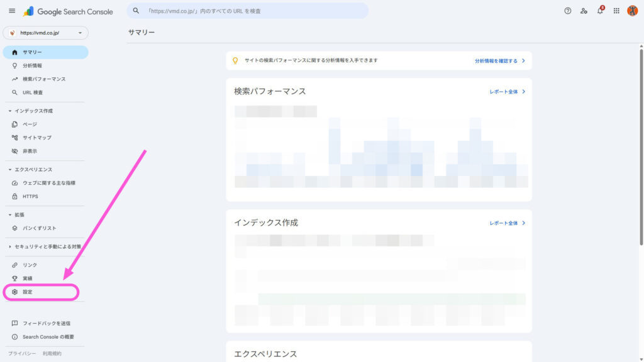
Task: Open the help icon in the header
Action: coord(567,10)
